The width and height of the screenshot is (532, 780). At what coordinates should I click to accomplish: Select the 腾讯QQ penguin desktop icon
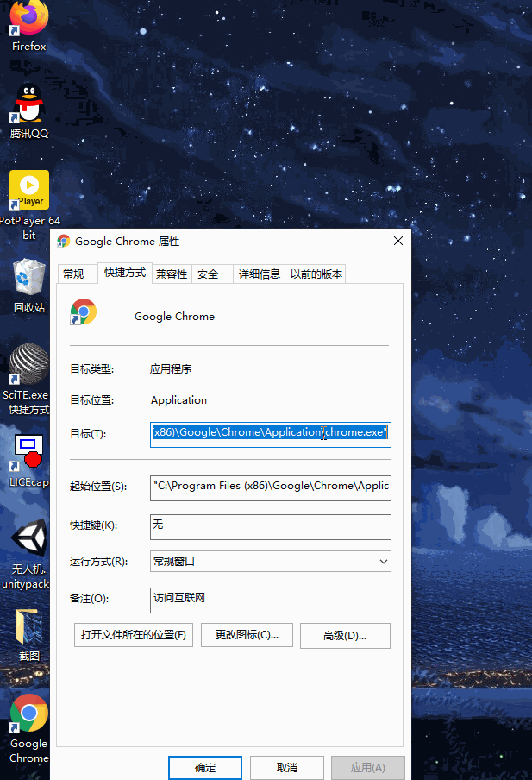28,110
